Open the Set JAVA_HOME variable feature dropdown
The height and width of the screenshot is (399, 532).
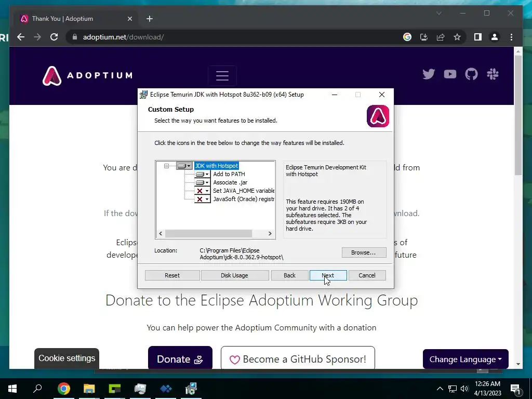202,191
